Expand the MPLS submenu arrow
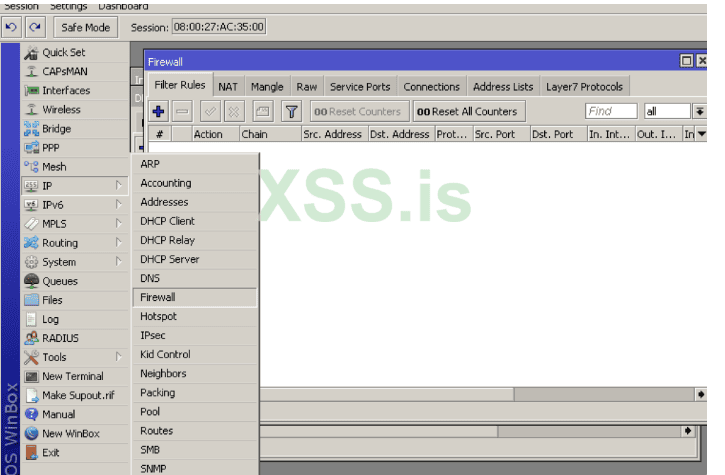Viewport: 725px width, 475px height. [x=118, y=224]
